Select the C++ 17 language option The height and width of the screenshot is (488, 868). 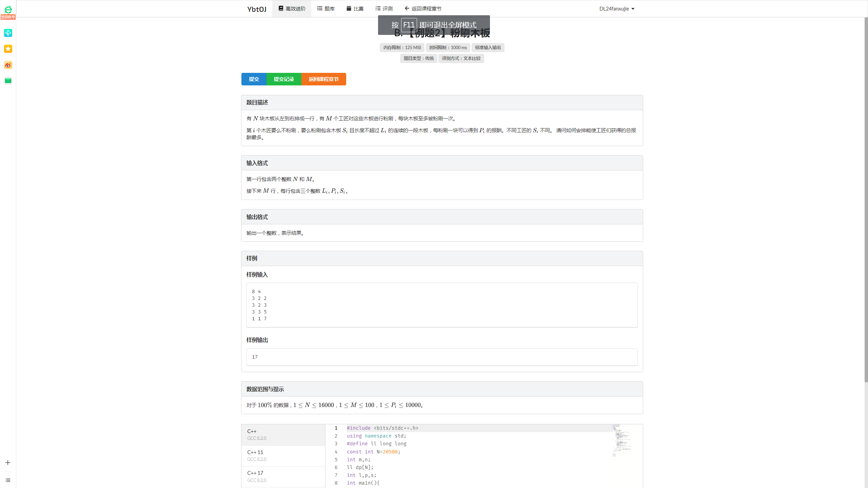pyautogui.click(x=283, y=477)
